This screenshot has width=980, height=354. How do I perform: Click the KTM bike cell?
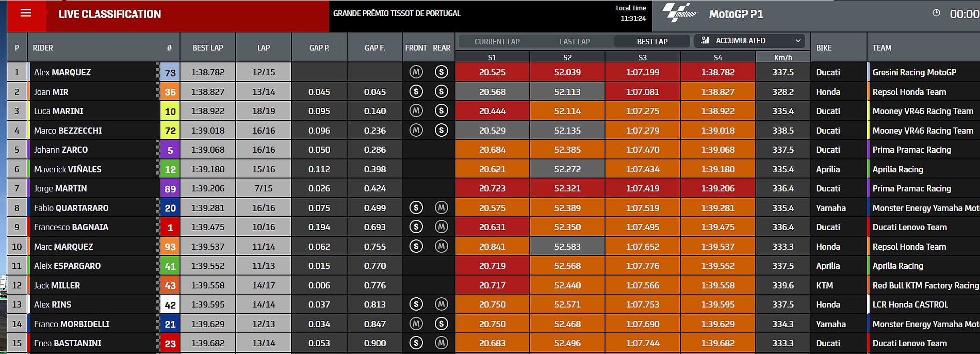pyautogui.click(x=839, y=285)
